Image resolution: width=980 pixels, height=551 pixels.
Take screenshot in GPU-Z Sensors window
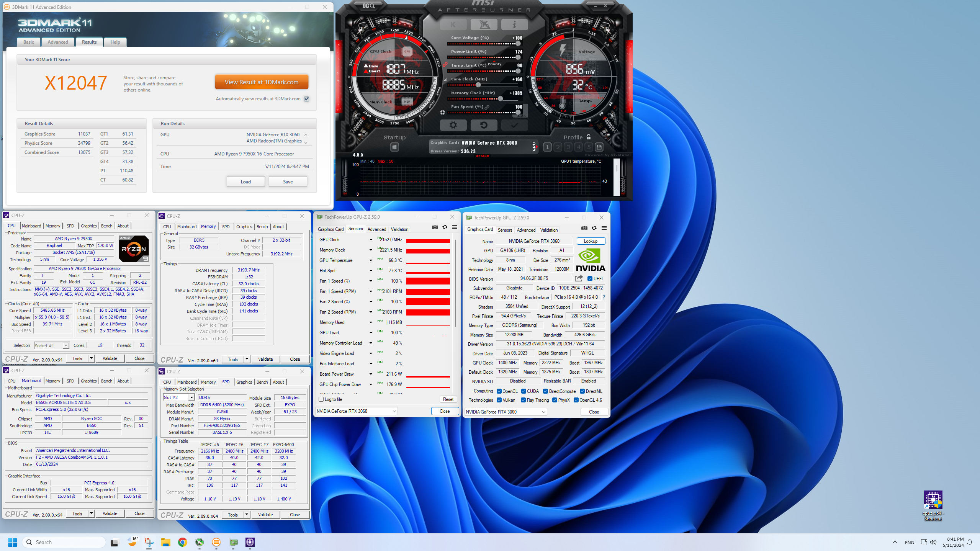435,227
